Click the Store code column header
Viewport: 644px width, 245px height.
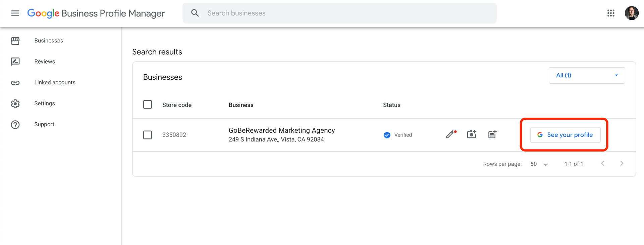tap(177, 105)
